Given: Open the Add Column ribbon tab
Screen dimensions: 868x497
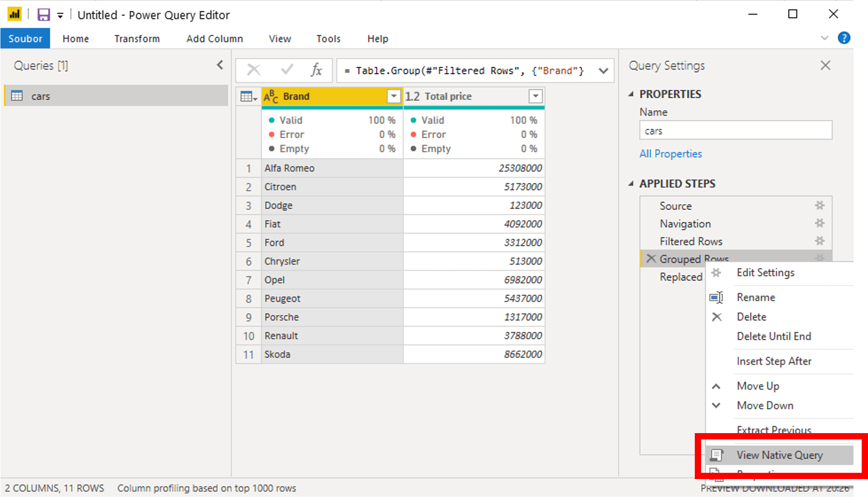Looking at the screenshot, I should point(215,39).
